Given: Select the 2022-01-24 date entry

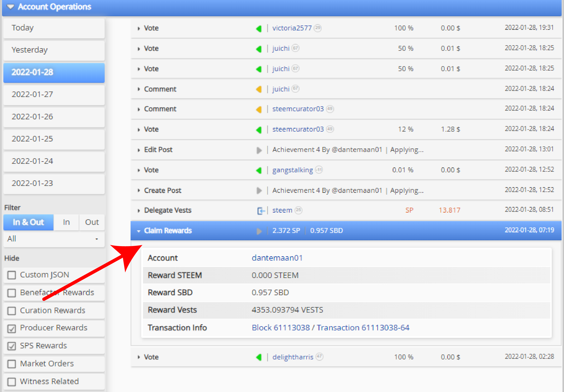Looking at the screenshot, I should (x=54, y=161).
